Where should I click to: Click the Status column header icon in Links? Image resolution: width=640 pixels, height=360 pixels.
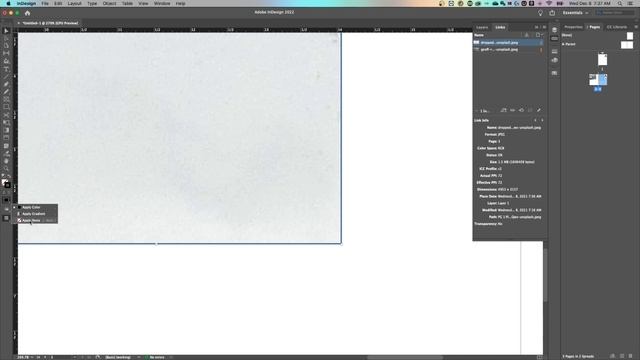pyautogui.click(x=527, y=35)
